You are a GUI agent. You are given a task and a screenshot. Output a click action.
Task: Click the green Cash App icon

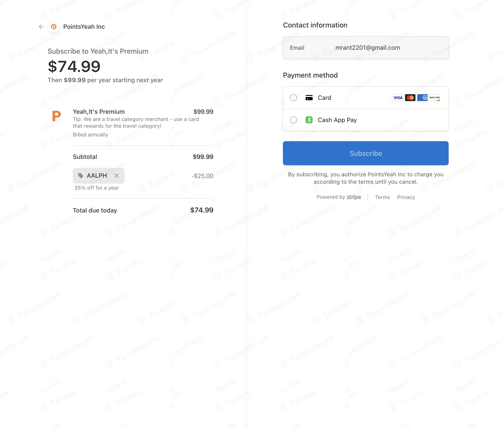click(309, 120)
